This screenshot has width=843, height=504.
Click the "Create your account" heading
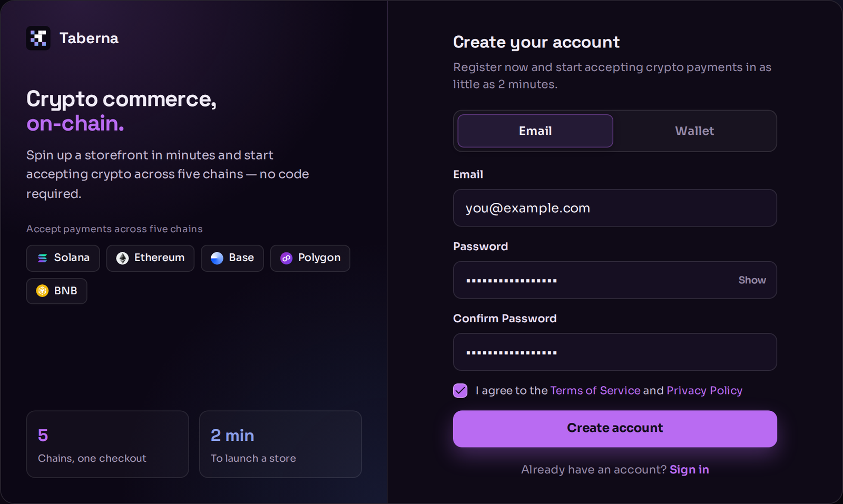536,42
